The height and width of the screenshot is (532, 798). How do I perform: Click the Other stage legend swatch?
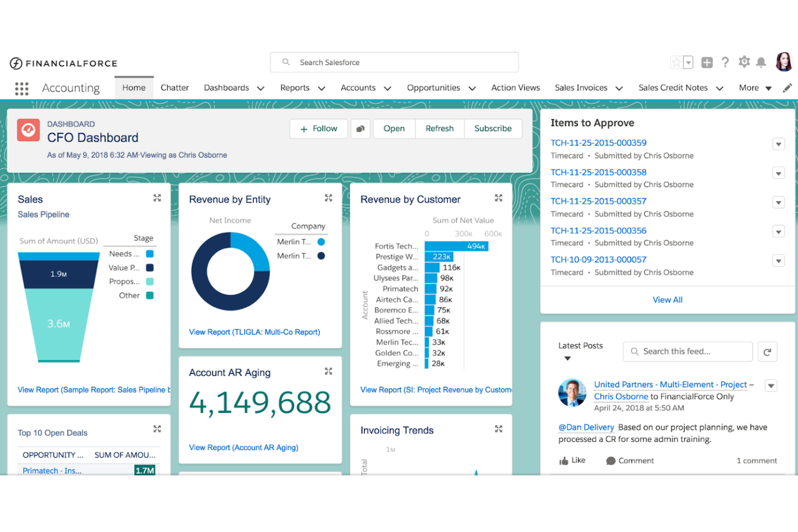[x=150, y=295]
